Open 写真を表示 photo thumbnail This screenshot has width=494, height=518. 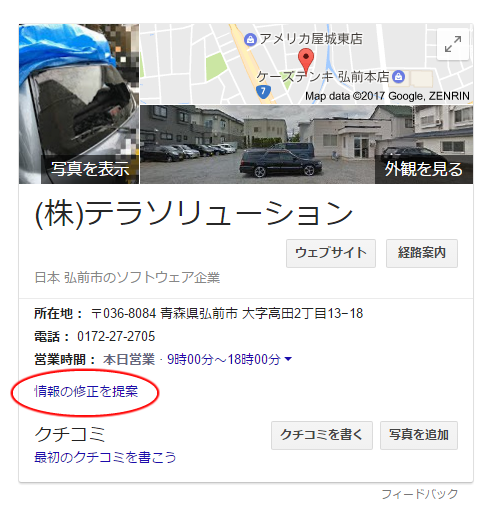[79, 104]
